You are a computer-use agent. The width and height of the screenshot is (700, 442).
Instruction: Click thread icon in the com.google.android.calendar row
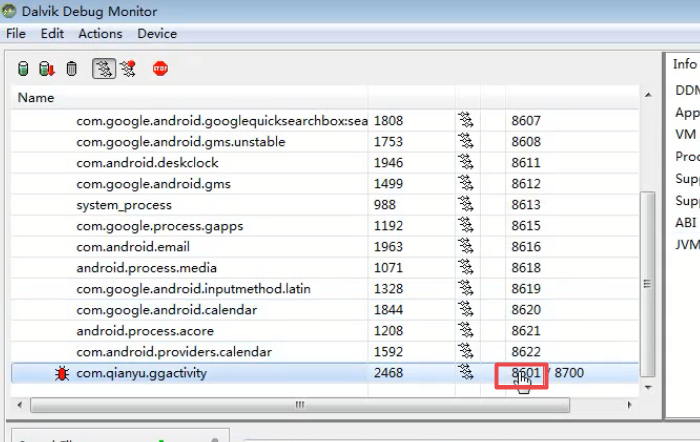coord(466,309)
